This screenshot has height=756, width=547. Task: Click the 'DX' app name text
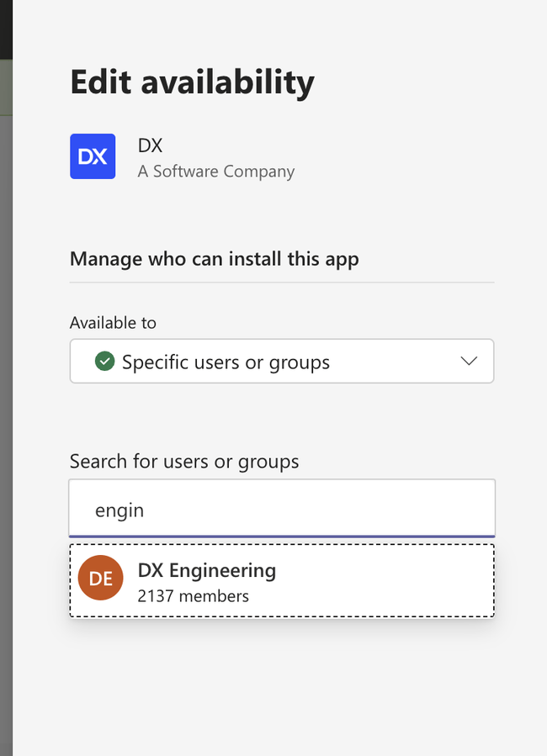coord(150,146)
